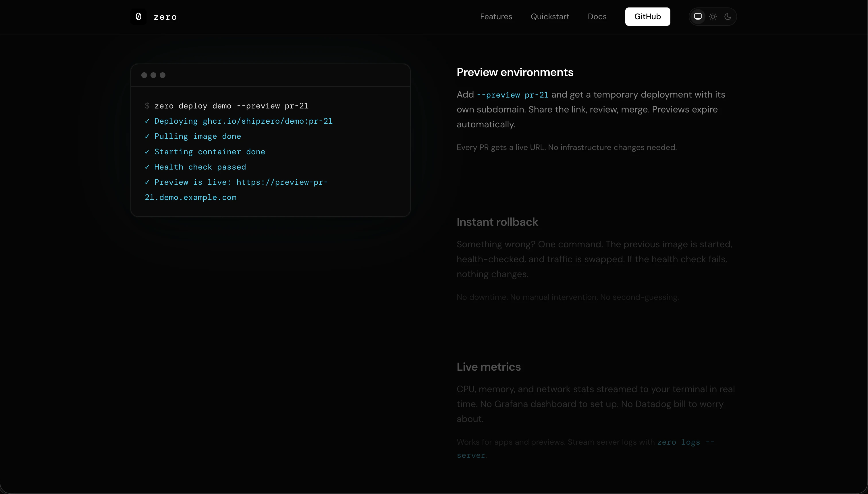Enable light mode with the sun toggle
The image size is (868, 494).
point(712,16)
